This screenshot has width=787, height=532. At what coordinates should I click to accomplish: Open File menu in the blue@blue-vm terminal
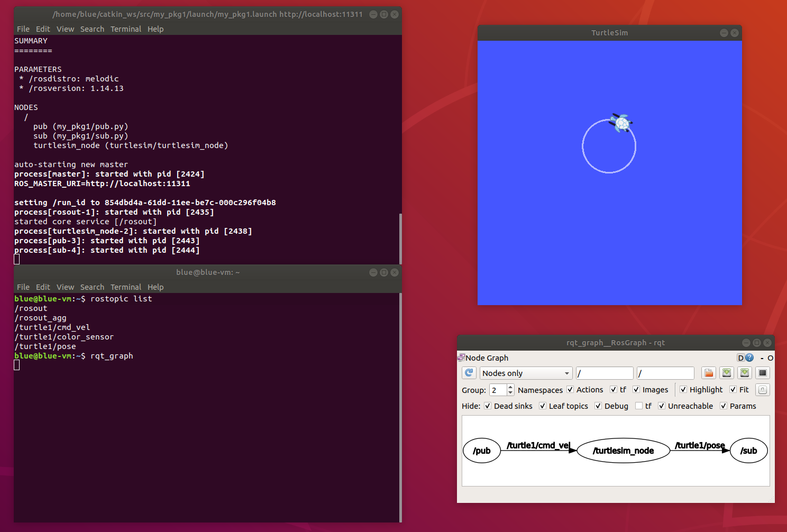(x=23, y=287)
